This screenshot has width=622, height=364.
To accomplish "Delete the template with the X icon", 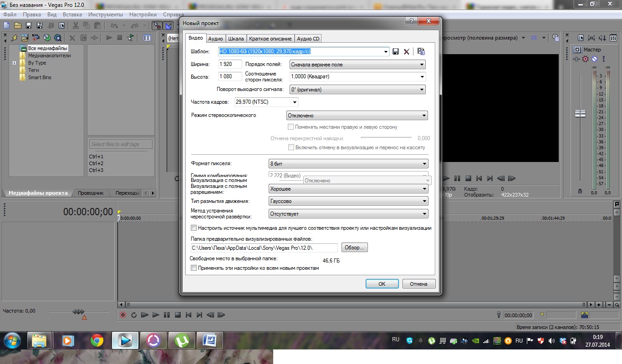I will click(407, 51).
